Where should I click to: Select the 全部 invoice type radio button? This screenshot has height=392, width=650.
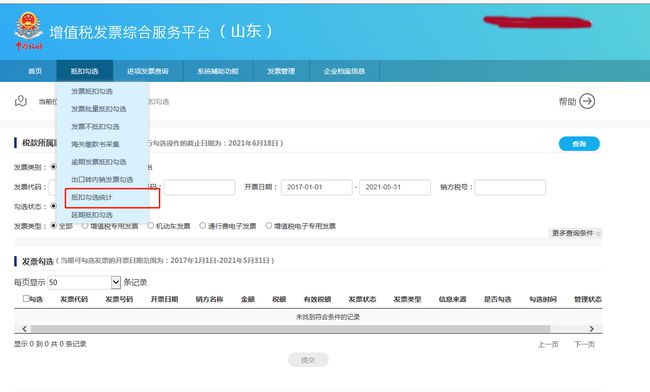[x=53, y=225]
